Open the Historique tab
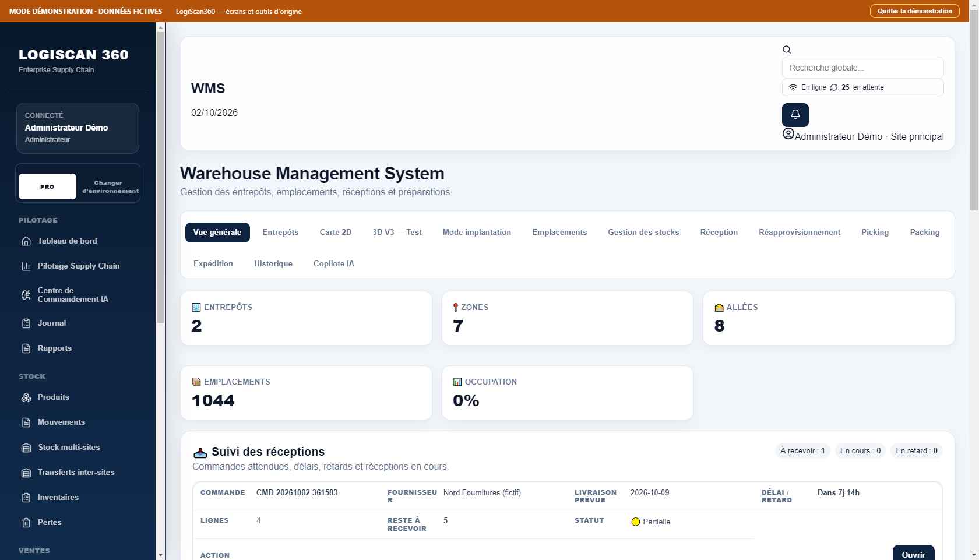This screenshot has width=979, height=560. (x=273, y=263)
